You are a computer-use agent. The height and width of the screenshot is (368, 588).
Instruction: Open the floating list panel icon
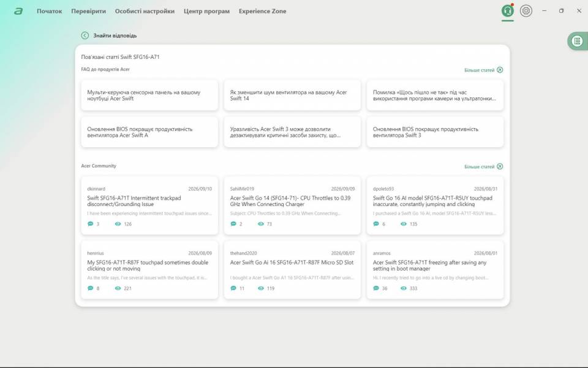click(x=577, y=41)
